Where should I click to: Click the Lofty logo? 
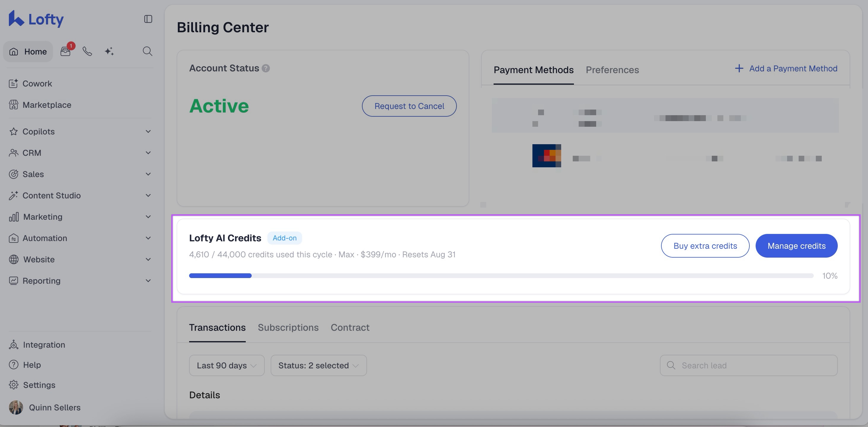point(36,19)
